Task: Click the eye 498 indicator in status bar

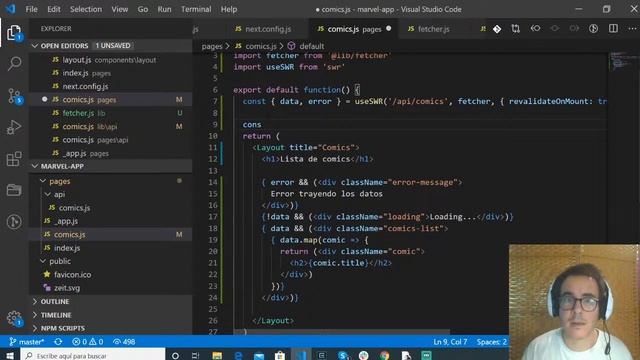Action: tap(124, 342)
